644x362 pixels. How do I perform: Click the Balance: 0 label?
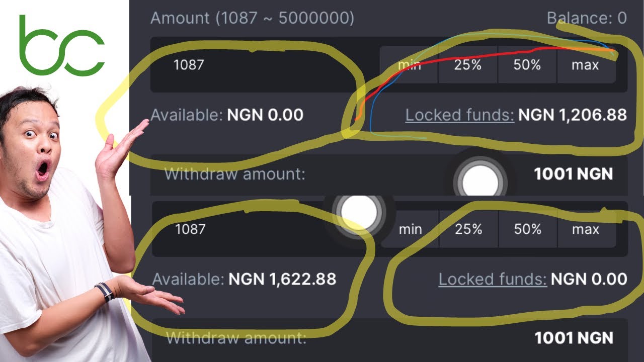pyautogui.click(x=587, y=18)
